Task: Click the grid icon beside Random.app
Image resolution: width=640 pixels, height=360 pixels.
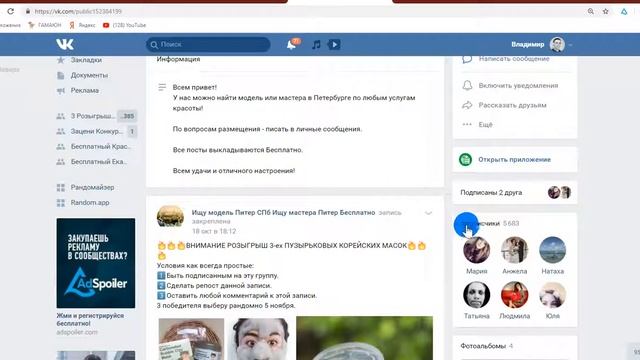Action: 61,203
